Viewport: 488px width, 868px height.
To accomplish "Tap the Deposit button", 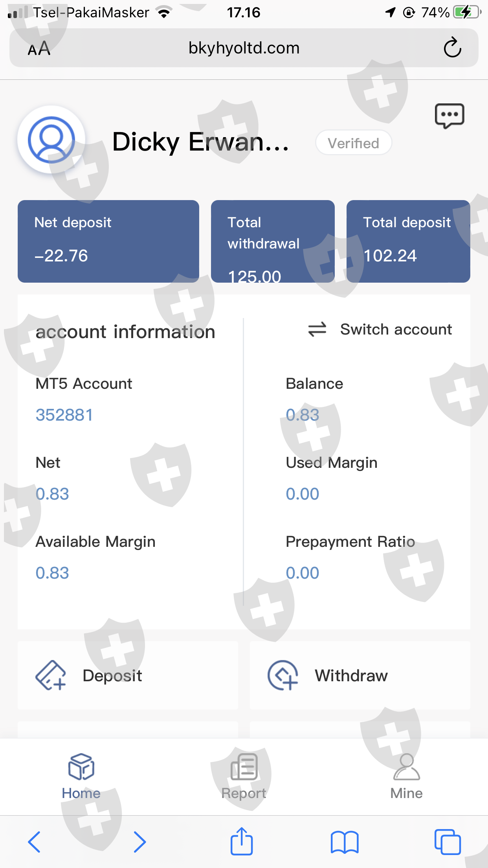I will coord(128,675).
